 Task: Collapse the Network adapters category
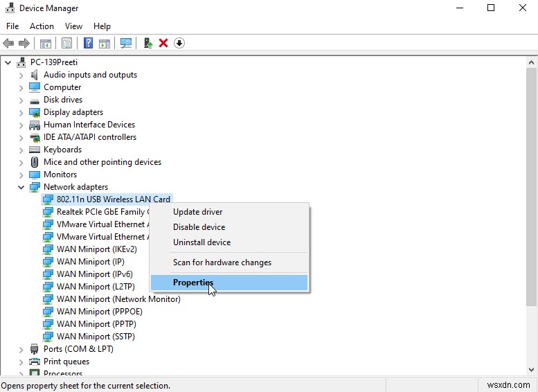(21, 188)
